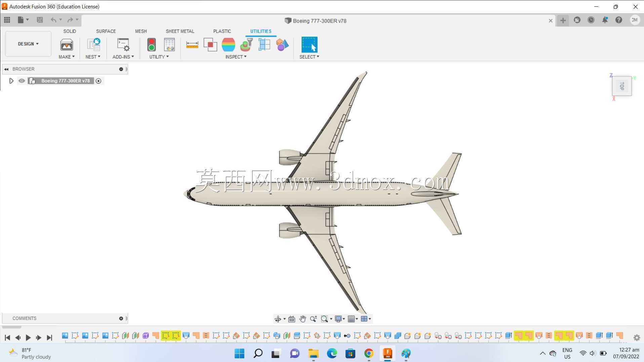This screenshot has height=362, width=644.
Task: Open File Explorer from taskbar
Action: tap(313, 353)
